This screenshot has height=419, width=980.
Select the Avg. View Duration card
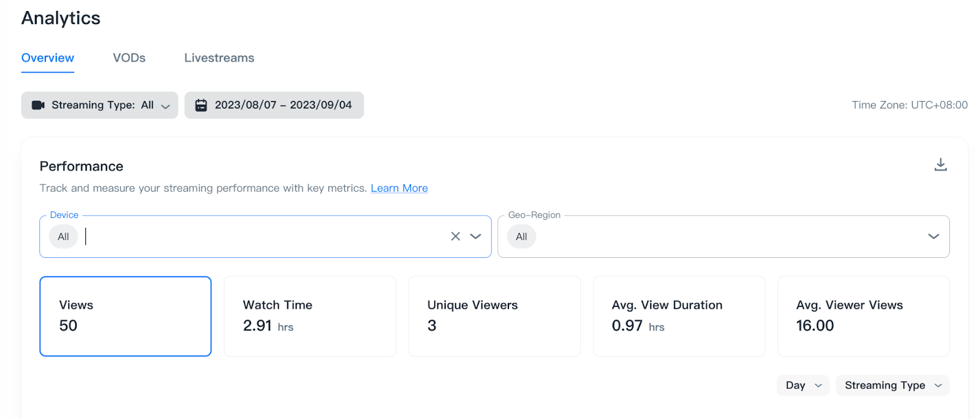pyautogui.click(x=679, y=316)
